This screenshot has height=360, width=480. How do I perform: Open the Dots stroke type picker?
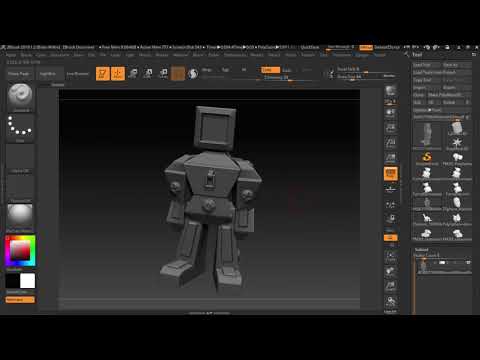(20, 129)
